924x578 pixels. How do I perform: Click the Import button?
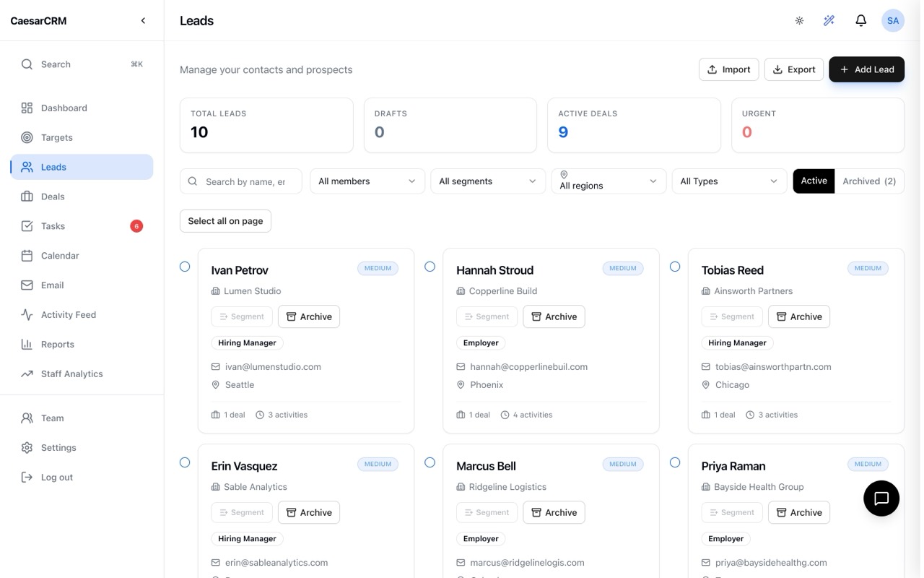coord(728,69)
